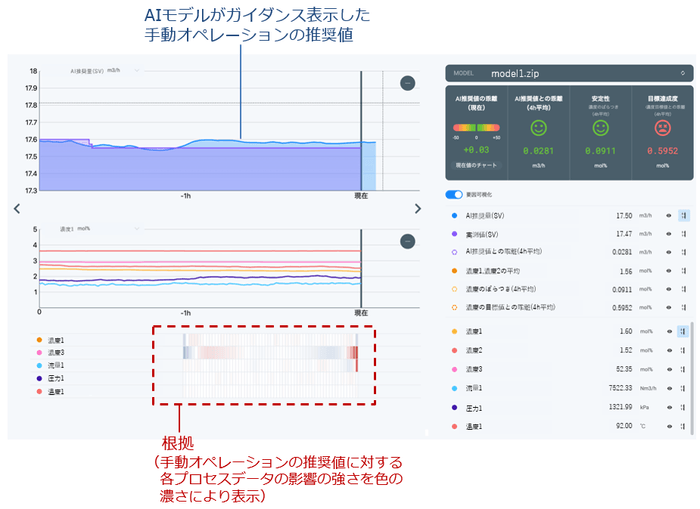The height and width of the screenshot is (509, 700).
Task: Toggle visibility of 圧力1 with eye icon
Action: point(669,407)
